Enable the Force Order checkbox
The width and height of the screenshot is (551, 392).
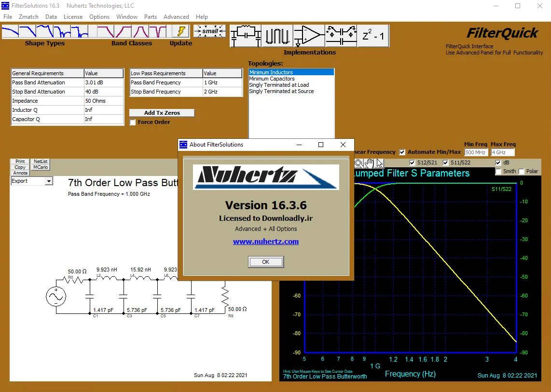(133, 122)
